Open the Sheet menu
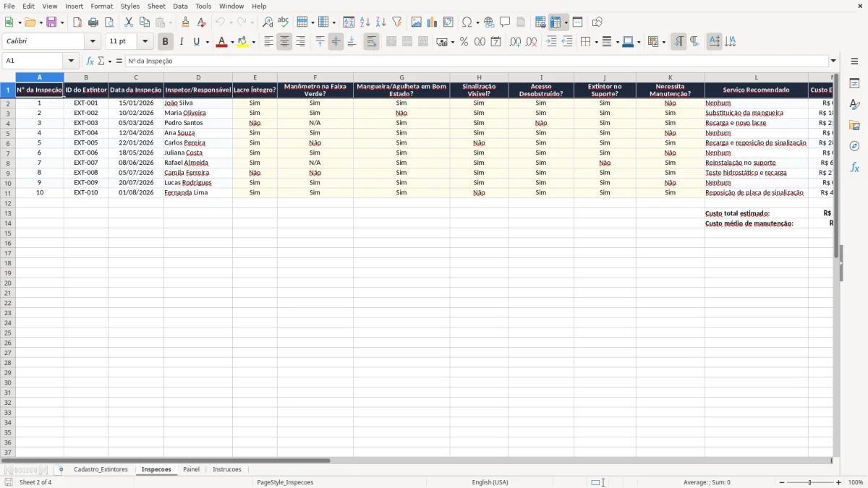Image resolution: width=868 pixels, height=488 pixels. pyautogui.click(x=156, y=6)
